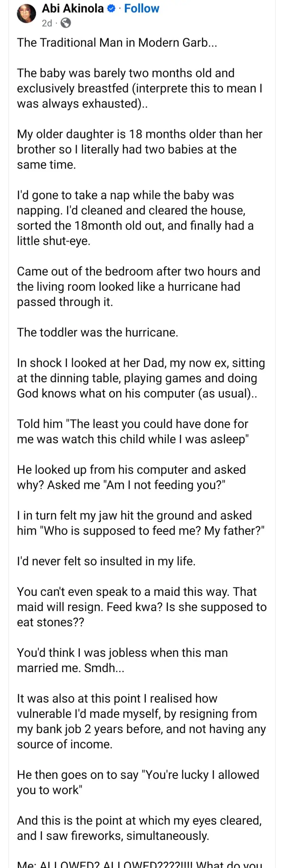Click the line "The toddler was the hurricane."
Screen dimensions: 284x868
point(98,332)
